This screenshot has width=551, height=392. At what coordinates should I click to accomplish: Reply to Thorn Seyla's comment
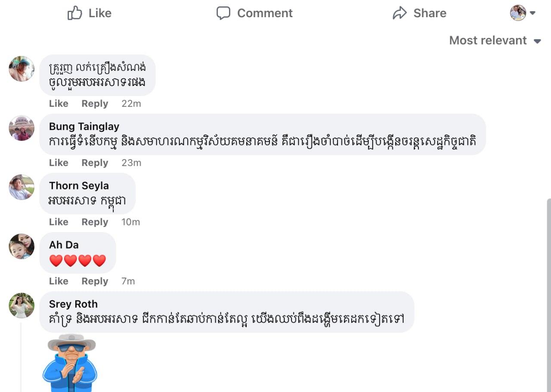click(x=95, y=222)
